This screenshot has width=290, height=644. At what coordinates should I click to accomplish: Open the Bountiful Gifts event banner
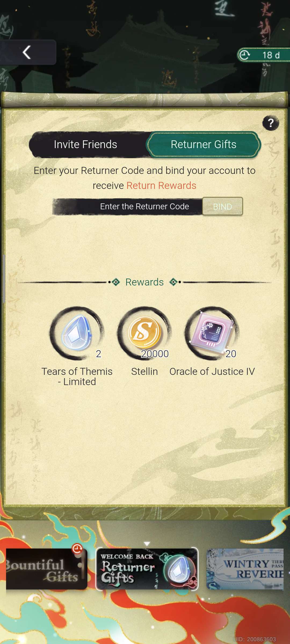click(x=46, y=569)
